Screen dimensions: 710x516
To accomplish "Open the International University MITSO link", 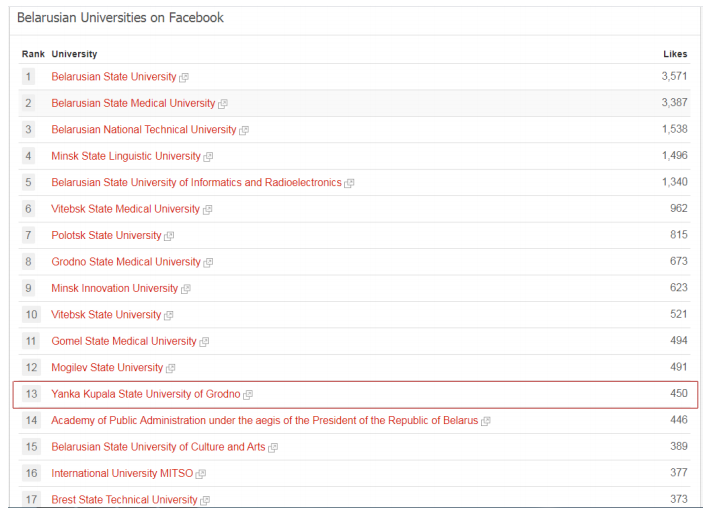I will [x=122, y=473].
